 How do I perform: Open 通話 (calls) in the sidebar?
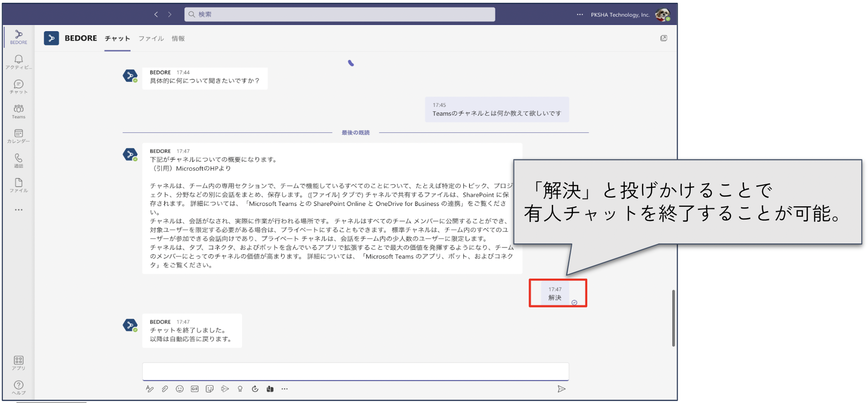click(19, 161)
